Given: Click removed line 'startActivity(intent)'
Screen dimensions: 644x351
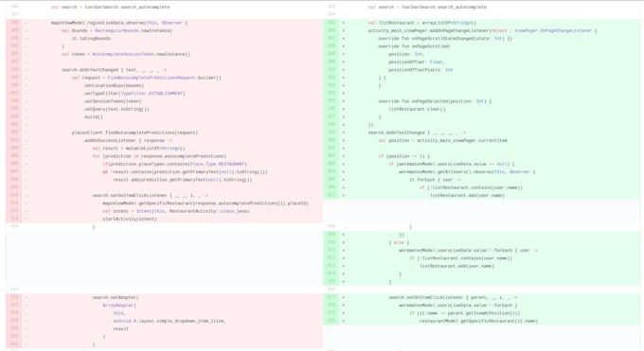Looking at the screenshot, I should (130, 219).
